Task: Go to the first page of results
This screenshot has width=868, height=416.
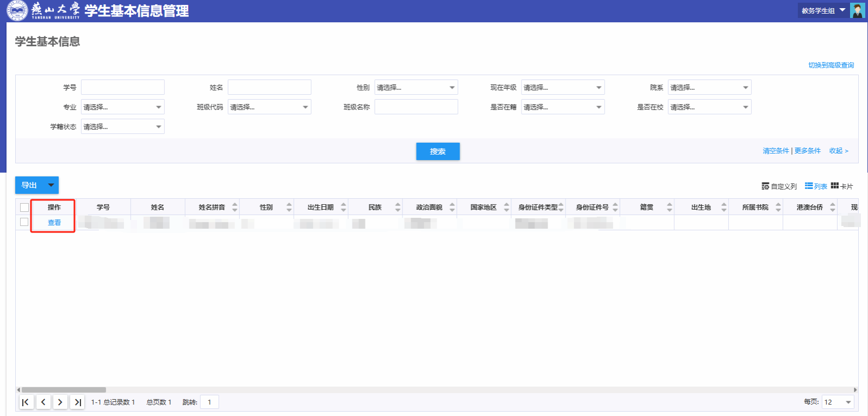Action: [26, 402]
